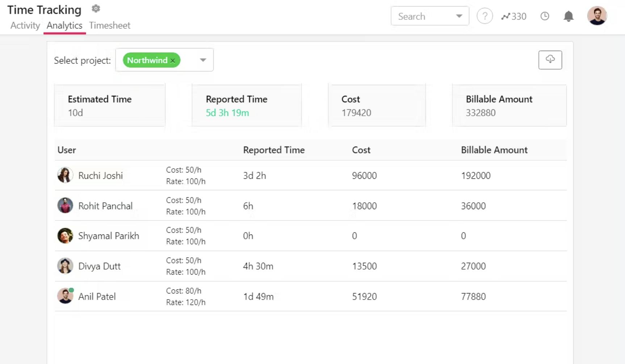Open the Activity tab
The height and width of the screenshot is (364, 625).
[25, 25]
